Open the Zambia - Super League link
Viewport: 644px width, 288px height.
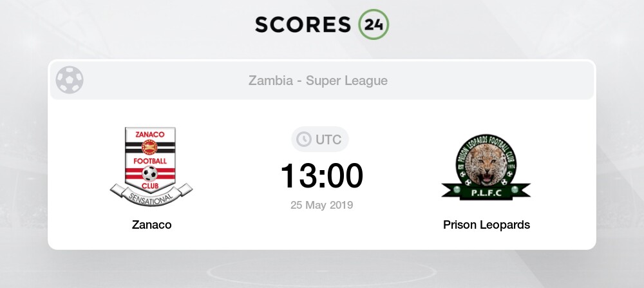pyautogui.click(x=317, y=81)
